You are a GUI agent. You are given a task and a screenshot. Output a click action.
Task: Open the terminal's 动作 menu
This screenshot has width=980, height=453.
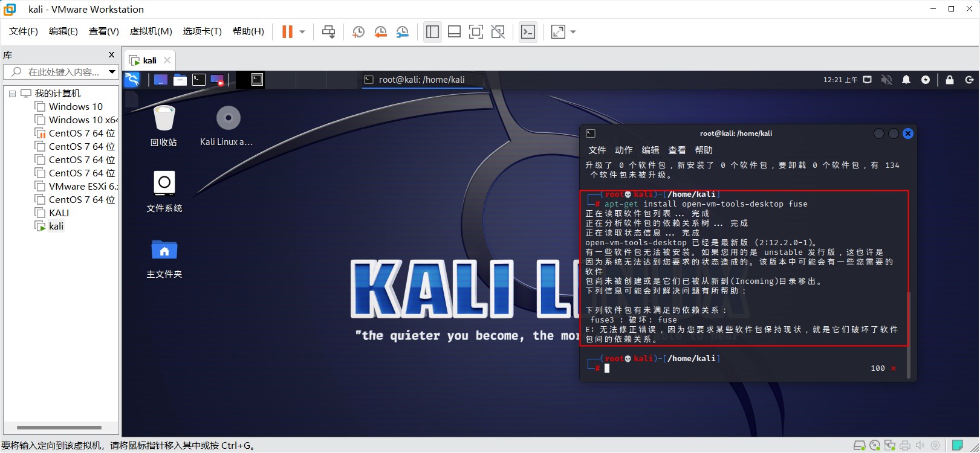coord(624,150)
